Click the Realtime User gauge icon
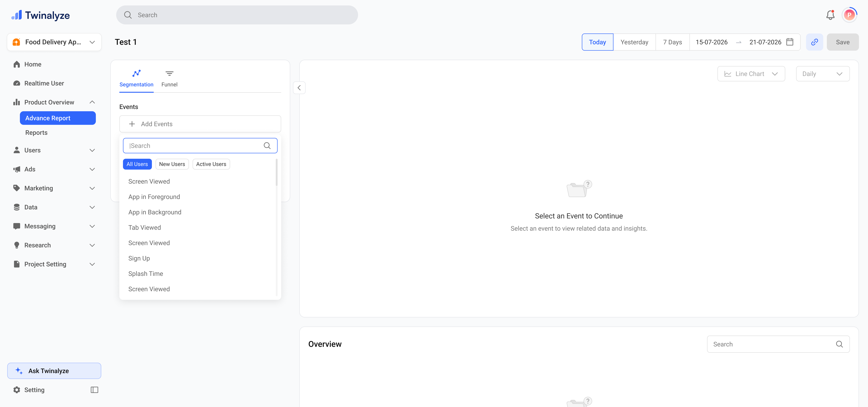 17,83
